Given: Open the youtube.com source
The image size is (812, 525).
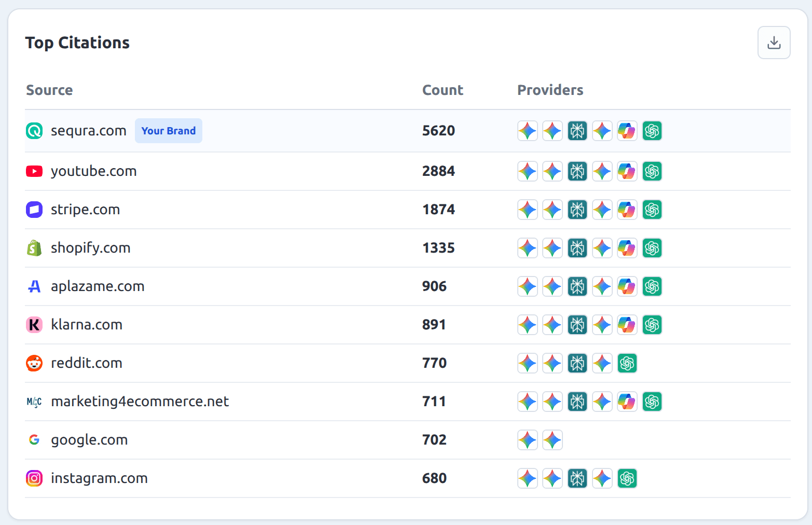Looking at the screenshot, I should (94, 171).
